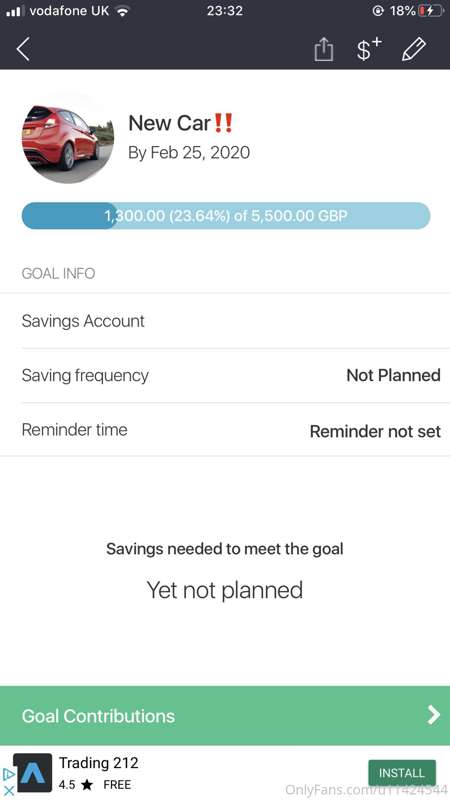Edit the goal using pencil icon

414,49
